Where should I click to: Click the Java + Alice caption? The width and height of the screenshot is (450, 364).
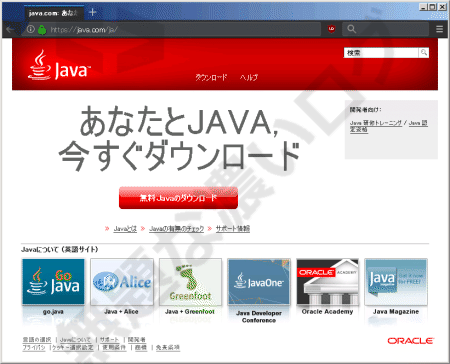click(x=121, y=312)
